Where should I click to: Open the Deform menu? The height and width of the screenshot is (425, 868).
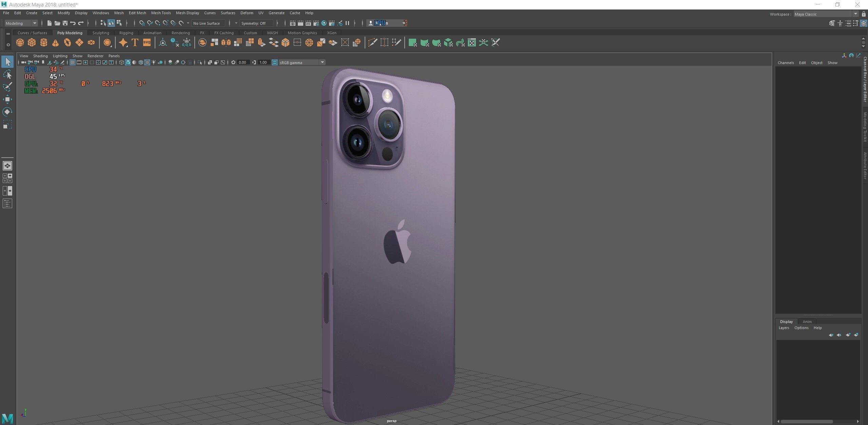pyautogui.click(x=247, y=13)
